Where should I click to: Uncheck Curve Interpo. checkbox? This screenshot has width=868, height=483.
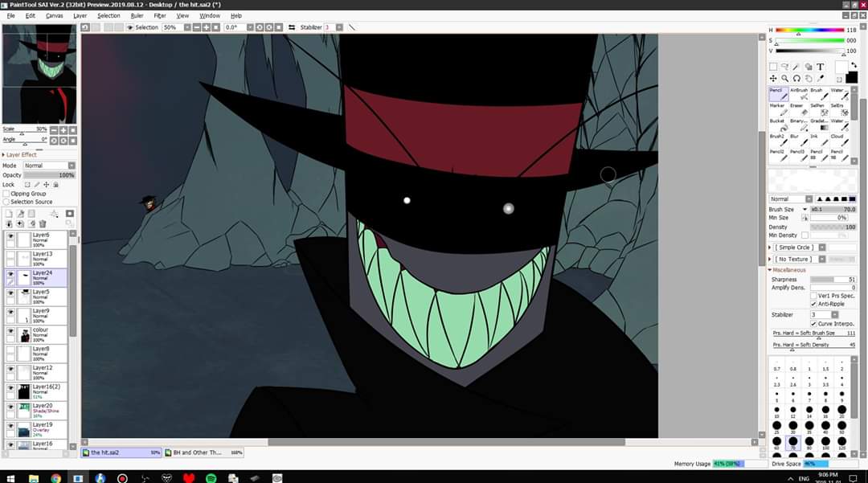pyautogui.click(x=813, y=324)
